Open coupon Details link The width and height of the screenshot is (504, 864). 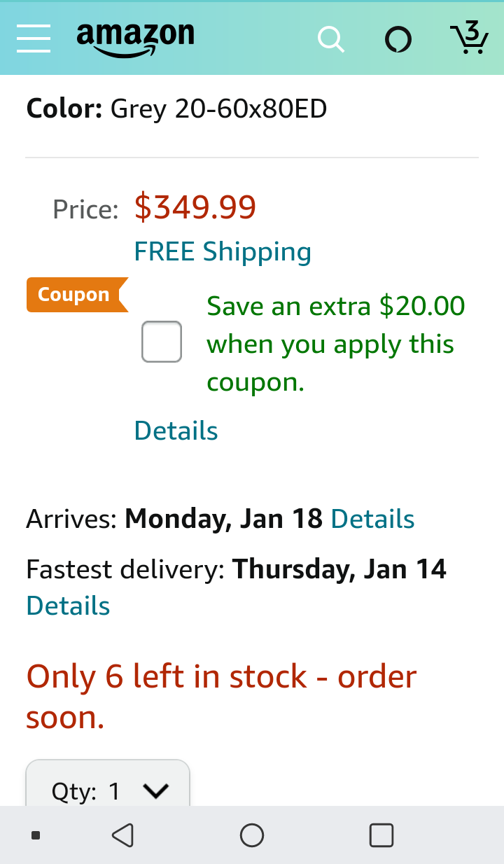click(x=176, y=431)
